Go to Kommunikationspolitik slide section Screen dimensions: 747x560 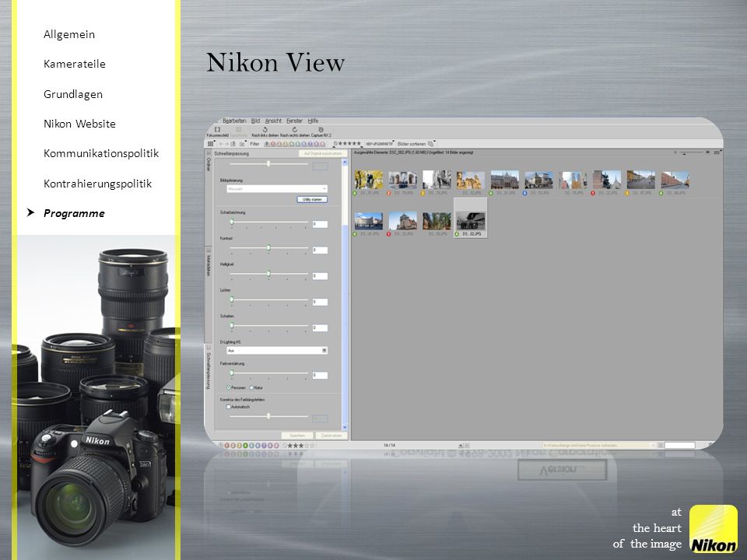click(x=101, y=153)
